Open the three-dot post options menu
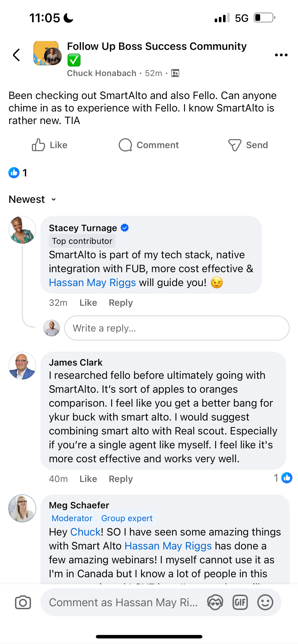The height and width of the screenshot is (644, 298). 281,55
